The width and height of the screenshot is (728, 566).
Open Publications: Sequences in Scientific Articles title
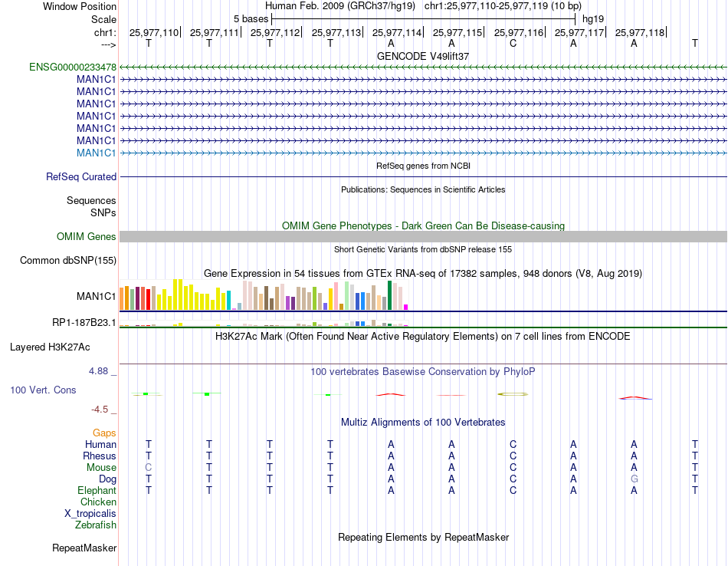pos(423,189)
